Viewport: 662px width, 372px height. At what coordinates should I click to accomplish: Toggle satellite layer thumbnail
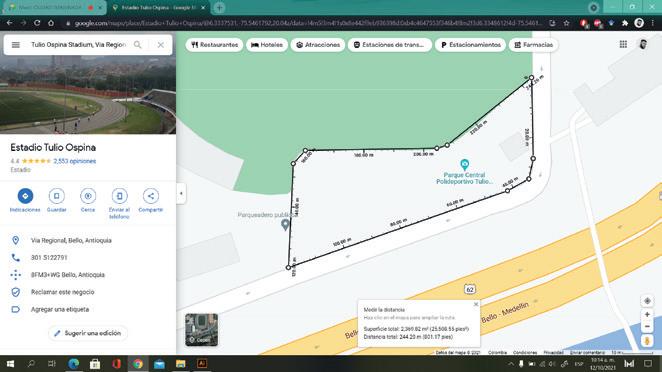201,330
